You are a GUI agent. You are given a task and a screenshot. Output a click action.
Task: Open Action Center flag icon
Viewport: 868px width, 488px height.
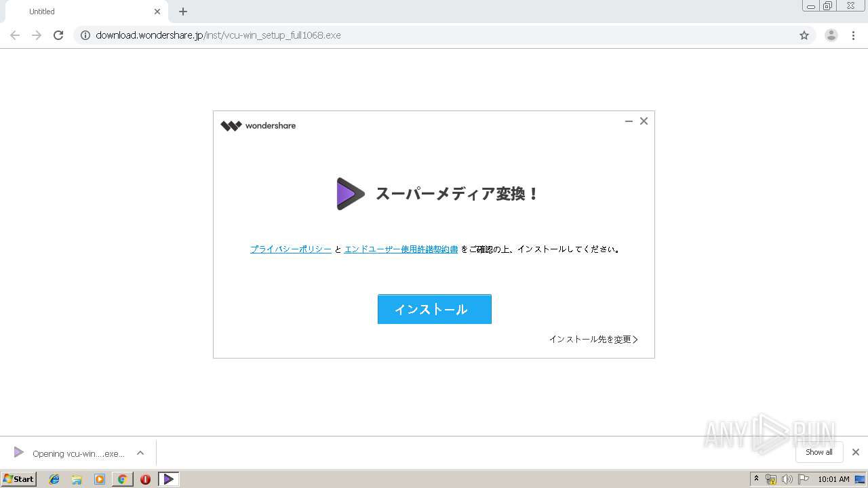point(804,479)
